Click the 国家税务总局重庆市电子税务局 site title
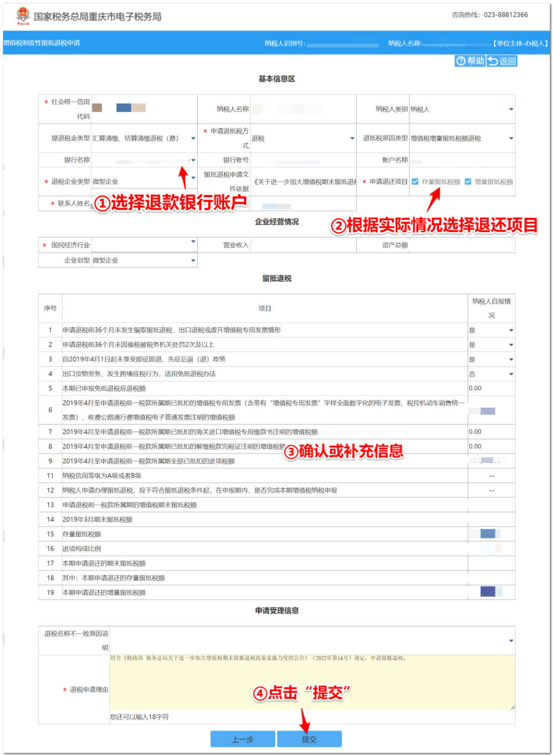The image size is (553, 756). pos(98,16)
